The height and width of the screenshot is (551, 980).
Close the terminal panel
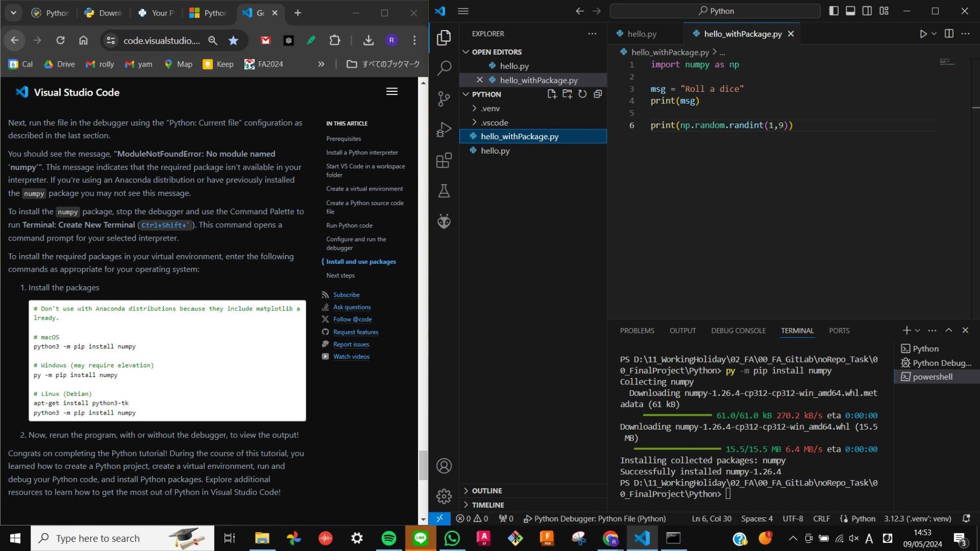pyautogui.click(x=965, y=330)
